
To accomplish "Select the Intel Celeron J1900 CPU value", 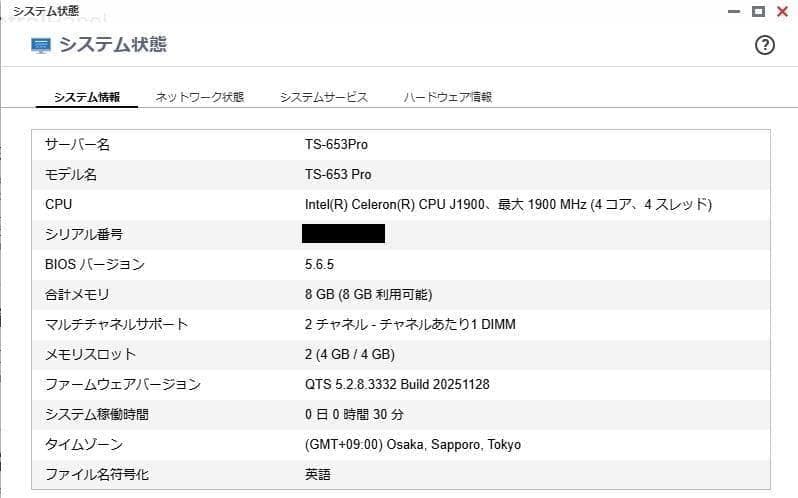I will 508,204.
